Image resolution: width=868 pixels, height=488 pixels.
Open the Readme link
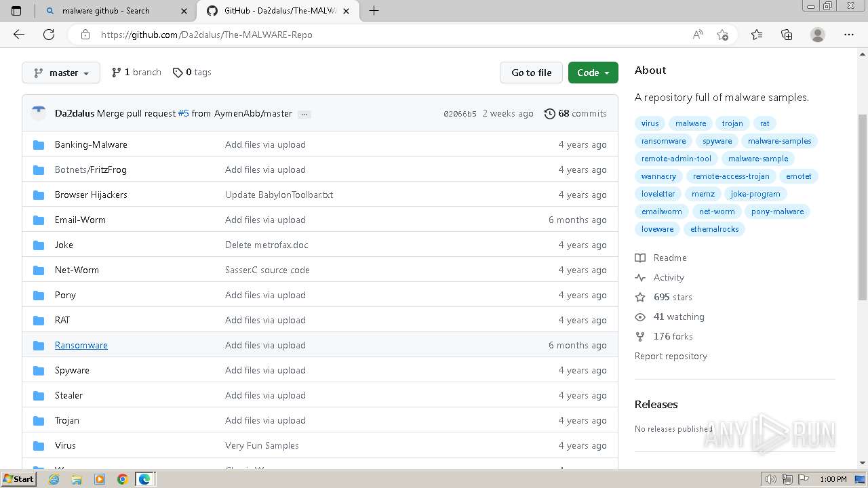661,258
